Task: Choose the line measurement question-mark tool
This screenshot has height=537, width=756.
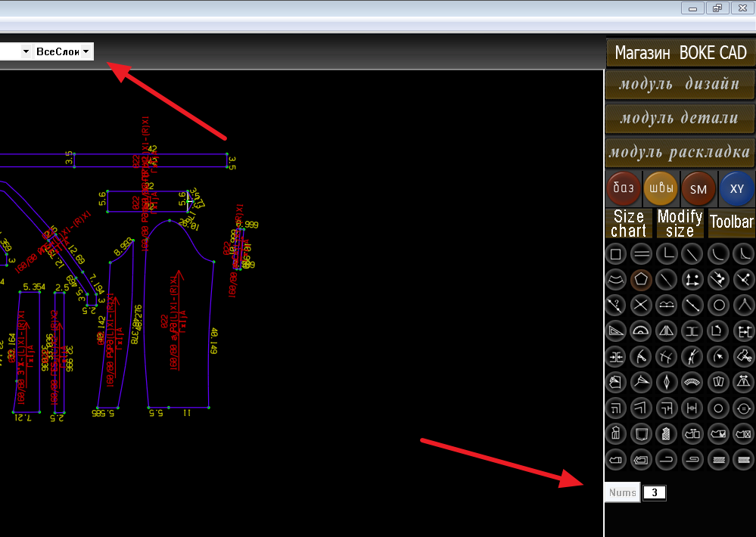Action: pyautogui.click(x=616, y=305)
